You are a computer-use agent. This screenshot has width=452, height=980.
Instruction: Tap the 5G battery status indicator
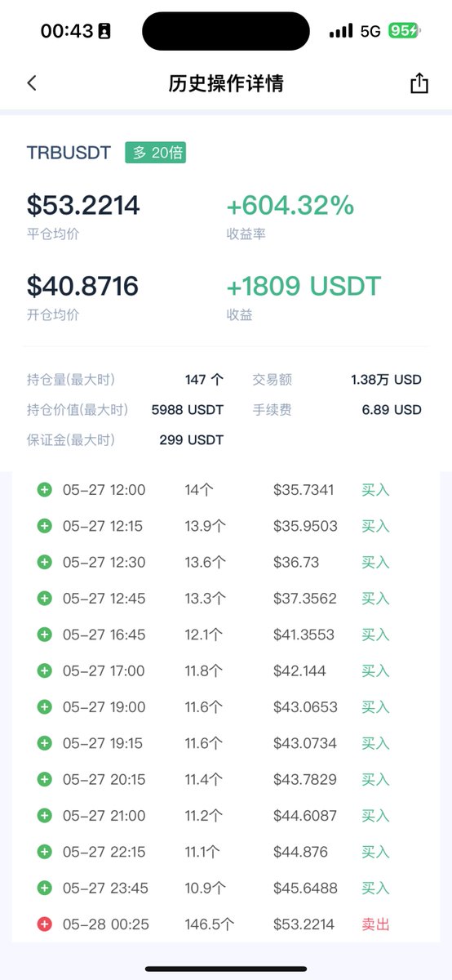405,31
